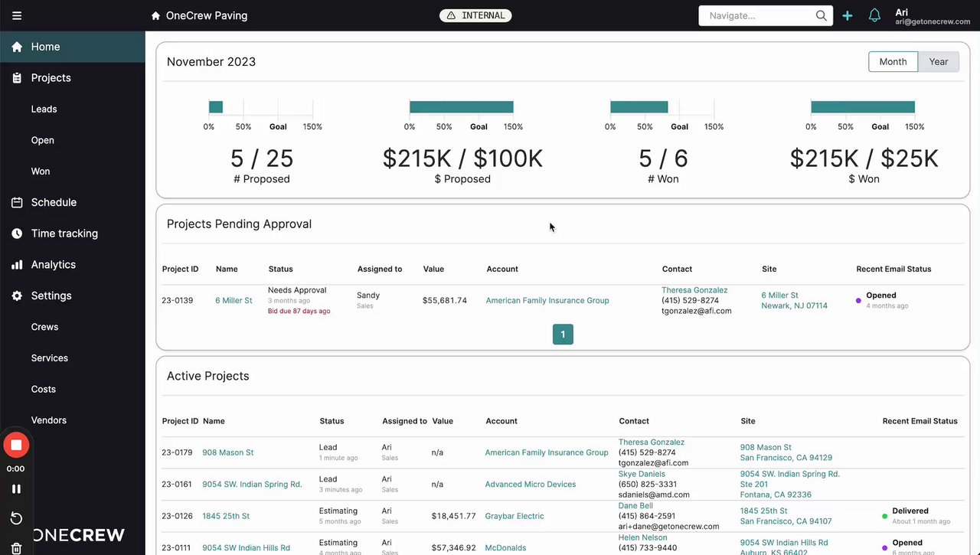Click the Time tracking clock icon
The width and height of the screenshot is (980, 555).
click(17, 233)
